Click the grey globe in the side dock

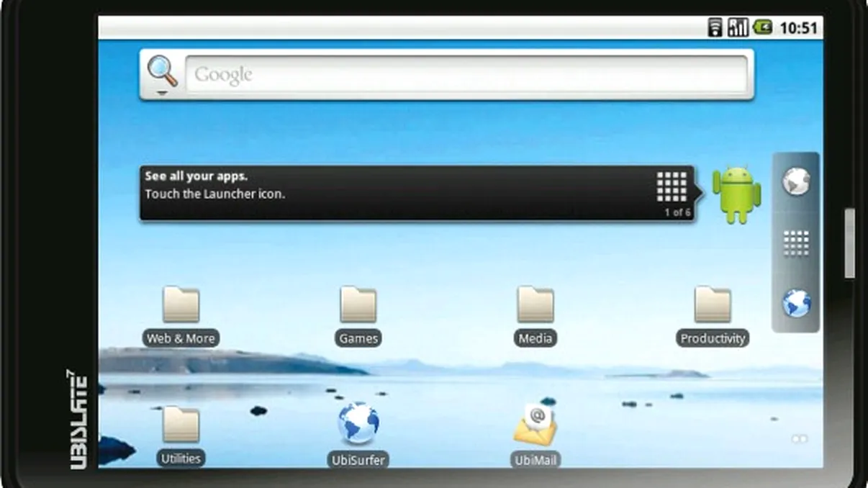(796, 182)
